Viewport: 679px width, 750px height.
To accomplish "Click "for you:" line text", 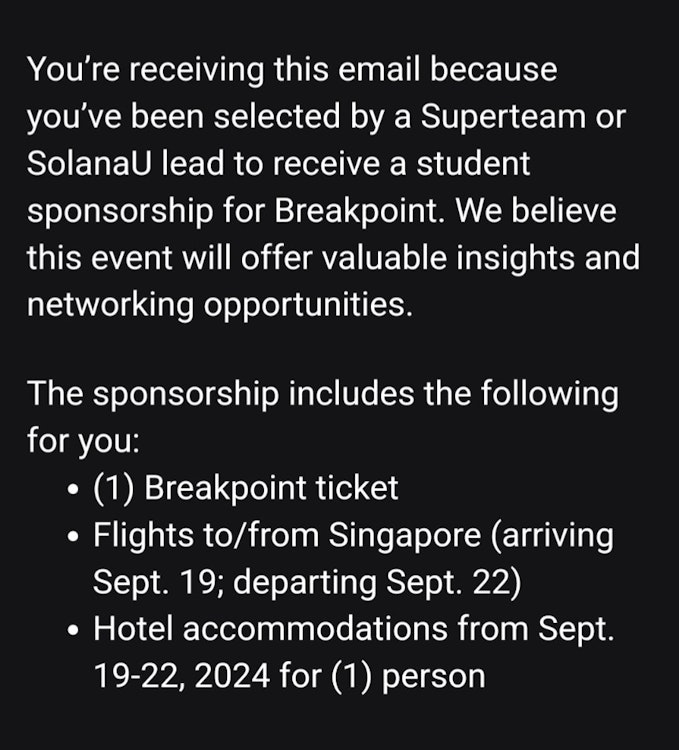I will (83, 441).
